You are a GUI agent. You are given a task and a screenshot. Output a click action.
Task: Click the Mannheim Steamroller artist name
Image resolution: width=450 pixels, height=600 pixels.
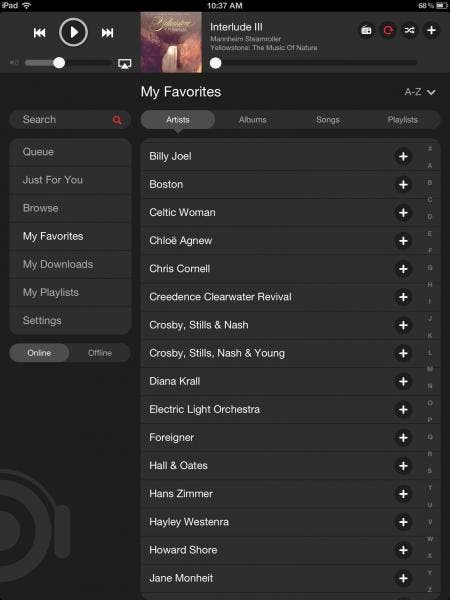(x=245, y=39)
